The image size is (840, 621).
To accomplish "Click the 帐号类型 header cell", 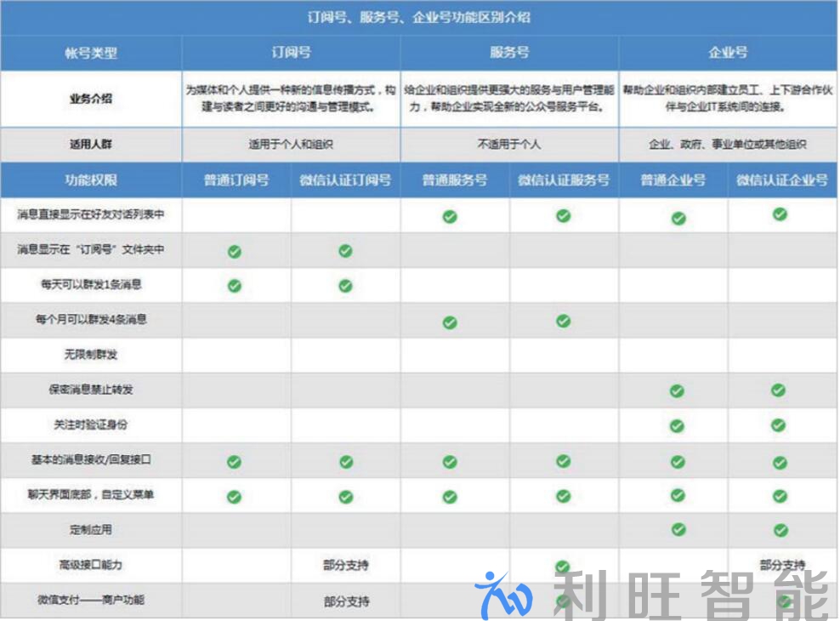I will [x=91, y=53].
